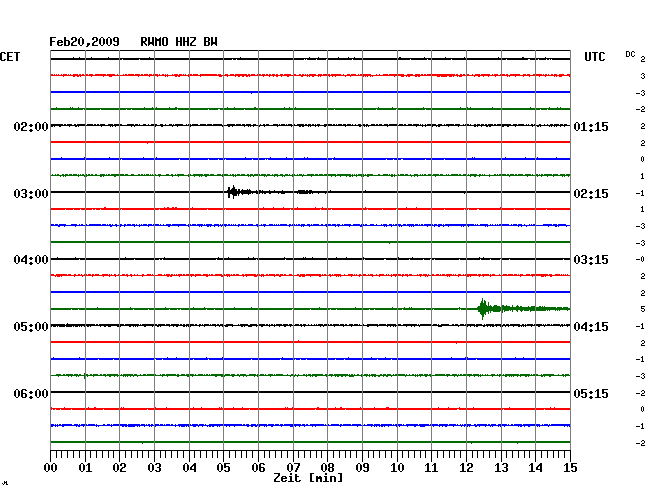
Task: Click the station label RWMO HHZ BW
Action: point(179,42)
